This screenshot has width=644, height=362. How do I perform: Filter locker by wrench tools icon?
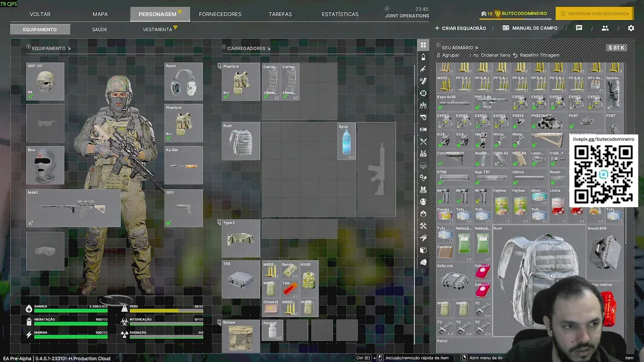pos(423,226)
